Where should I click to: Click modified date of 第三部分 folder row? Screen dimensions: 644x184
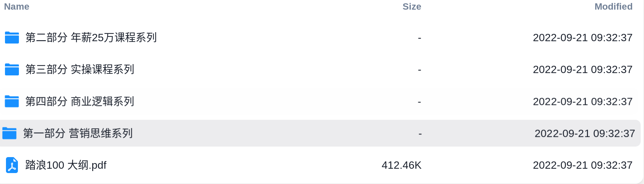583,69
